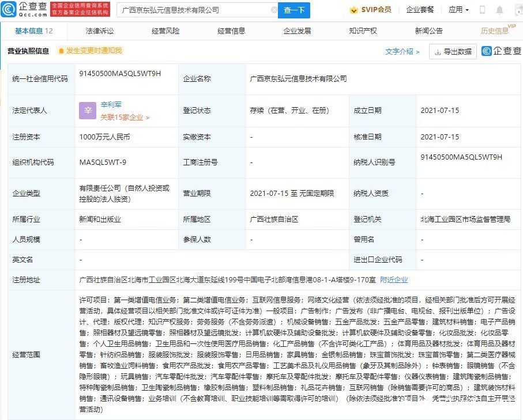Open the 新闻公告 tab

click(428, 31)
